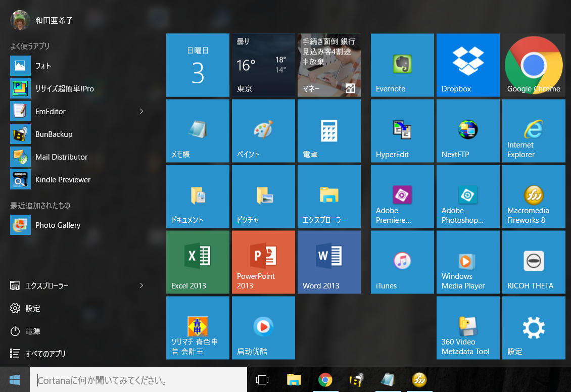This screenshot has height=392, width=571.
Task: Expand the エクスプローラー submenu arrow
Action: point(141,285)
